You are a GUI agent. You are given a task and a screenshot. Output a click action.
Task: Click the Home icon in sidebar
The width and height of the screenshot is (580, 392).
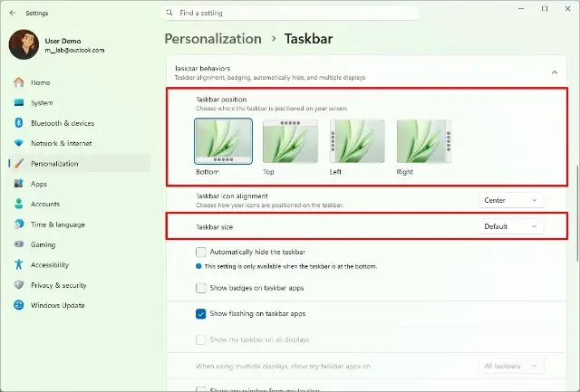18,82
